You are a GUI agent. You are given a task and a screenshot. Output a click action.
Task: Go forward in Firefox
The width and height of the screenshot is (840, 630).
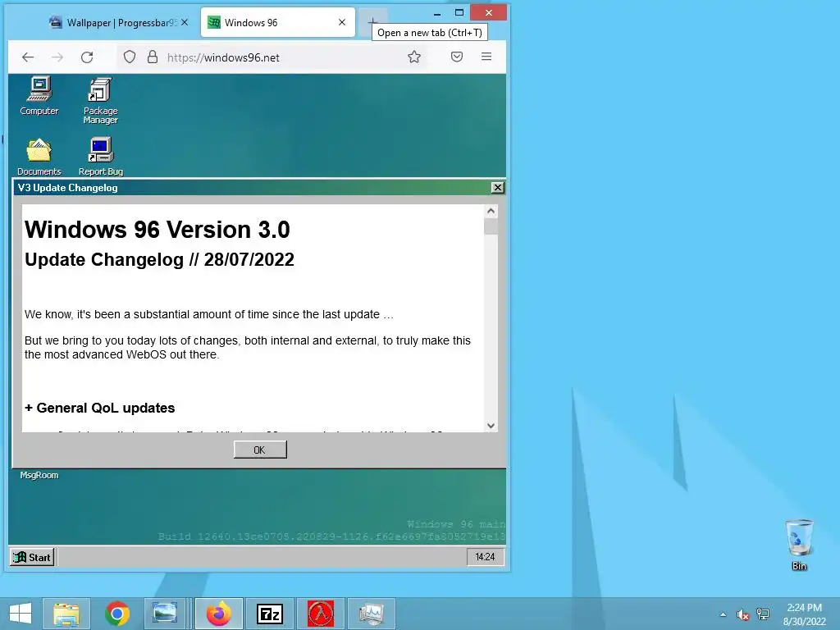click(x=57, y=57)
